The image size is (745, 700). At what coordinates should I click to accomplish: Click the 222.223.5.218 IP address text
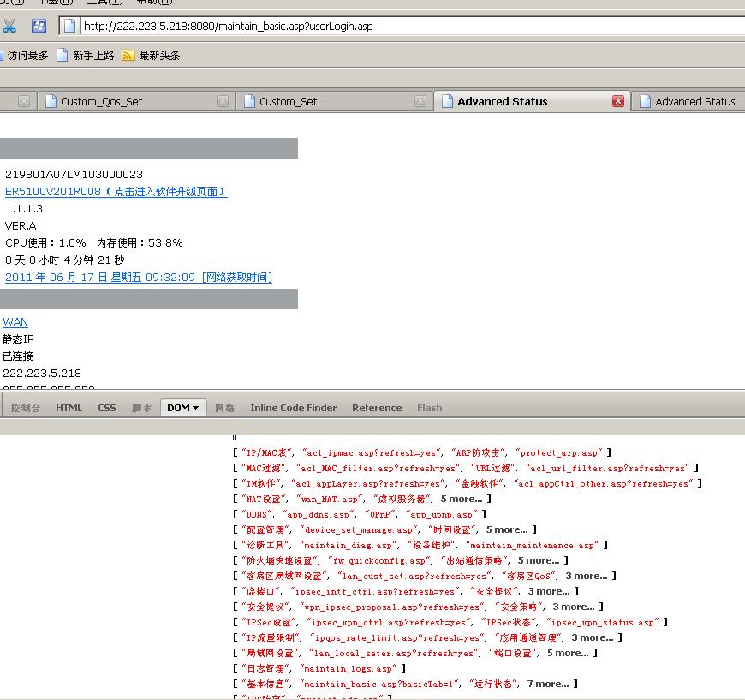[42, 374]
